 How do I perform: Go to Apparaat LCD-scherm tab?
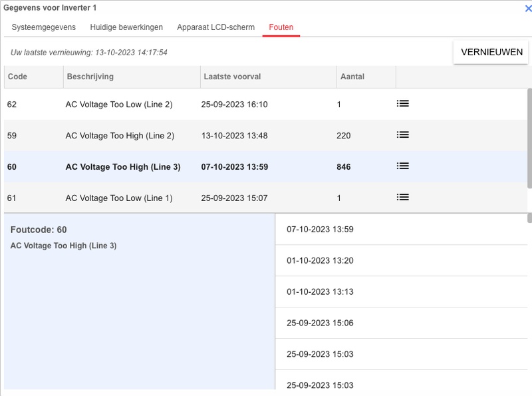coord(215,27)
